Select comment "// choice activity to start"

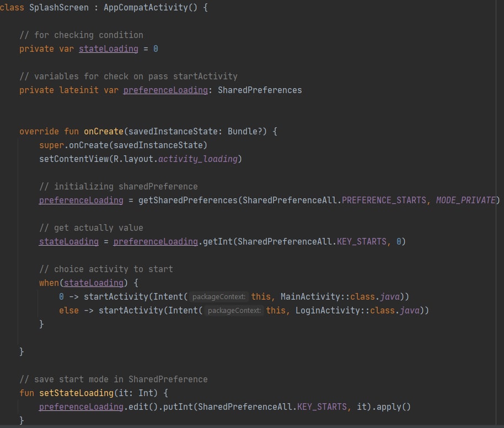pyautogui.click(x=106, y=269)
